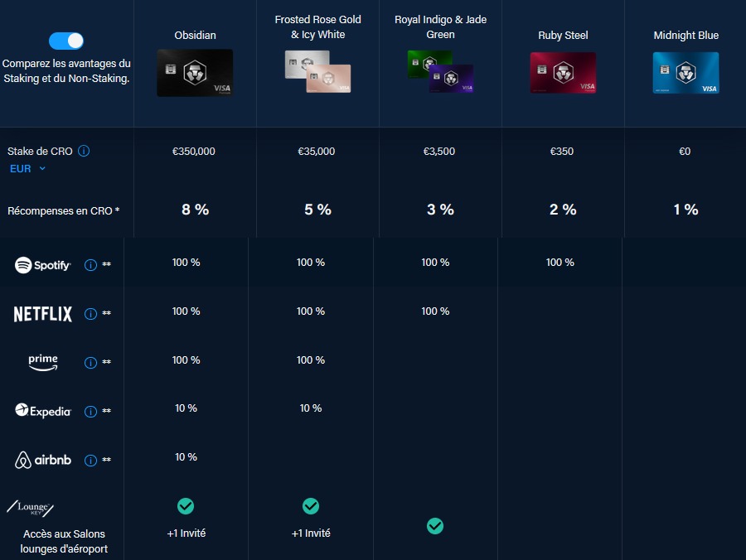Click the green checkmark under Royal Indigo
This screenshot has height=560, width=746.
tap(435, 526)
